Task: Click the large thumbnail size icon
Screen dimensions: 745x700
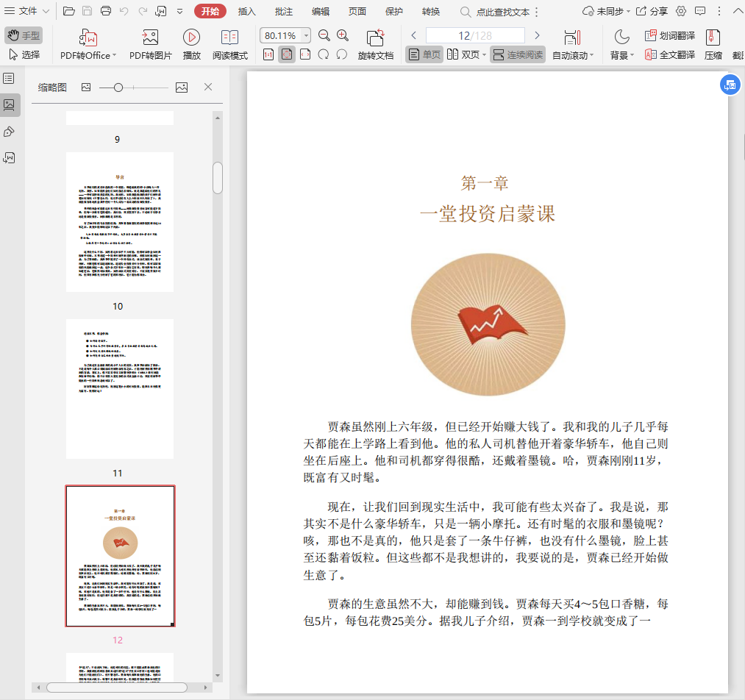Action: pyautogui.click(x=182, y=87)
